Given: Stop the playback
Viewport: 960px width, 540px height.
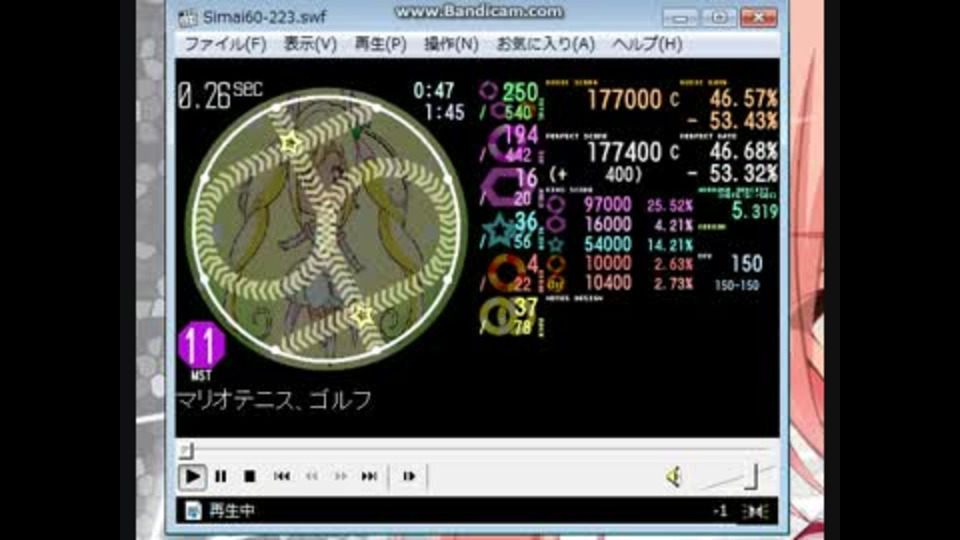Looking at the screenshot, I should [x=249, y=476].
